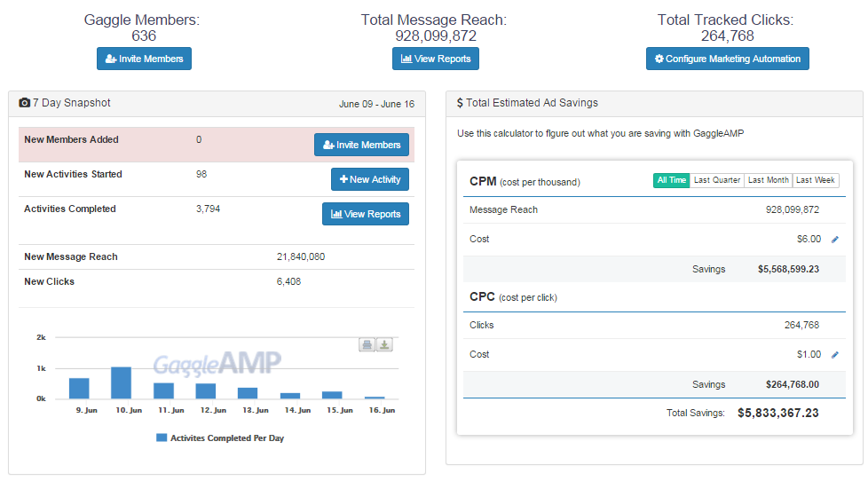Select the Last Quarter filter tab

click(717, 180)
